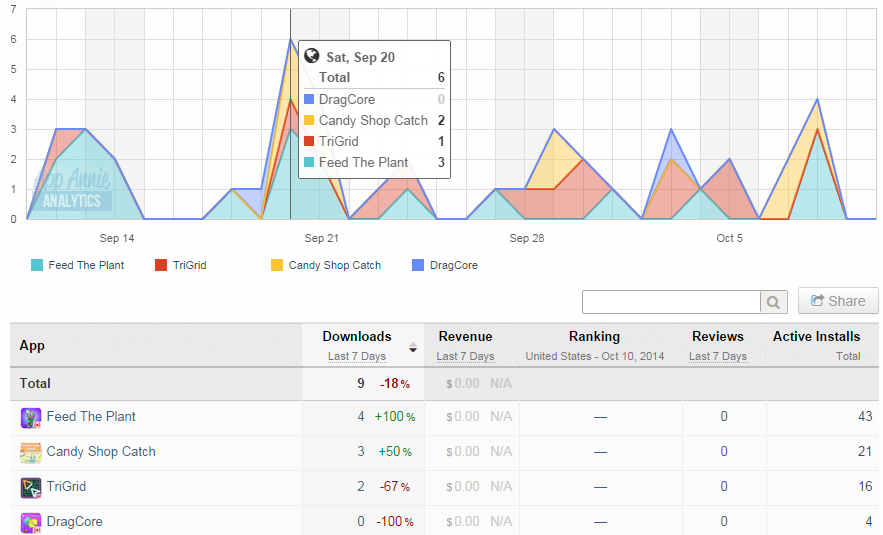Click the globe icon in the tooltip
Image resolution: width=883 pixels, height=535 pixels.
coord(311,56)
